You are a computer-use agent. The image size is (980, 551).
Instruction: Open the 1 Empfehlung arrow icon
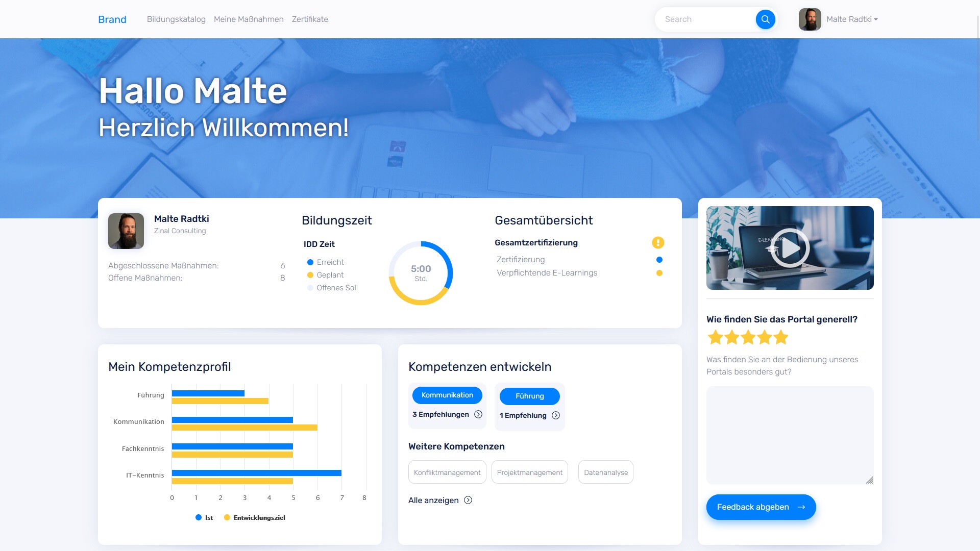click(556, 416)
